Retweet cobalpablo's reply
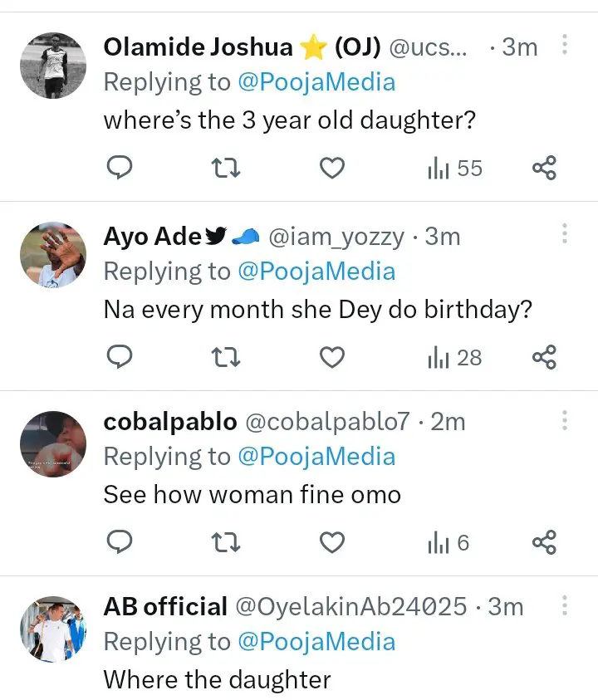598x700 pixels. point(226,543)
